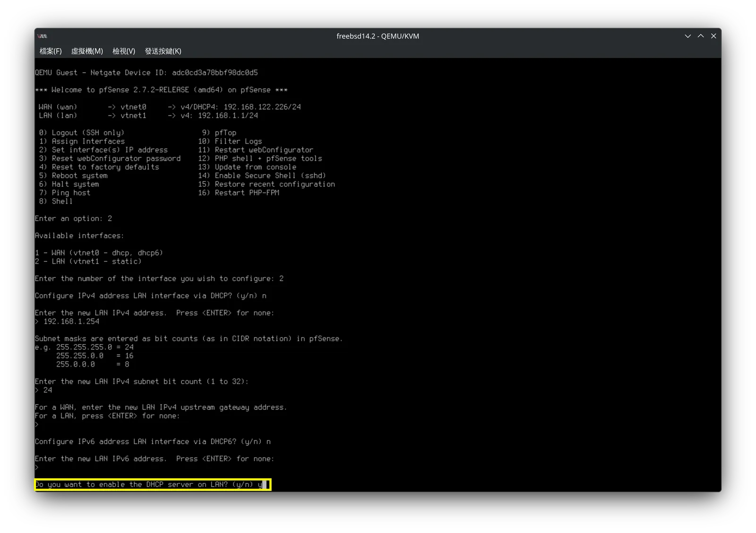Open the 發送按鍵(K) menu
This screenshot has width=756, height=533.
(163, 51)
